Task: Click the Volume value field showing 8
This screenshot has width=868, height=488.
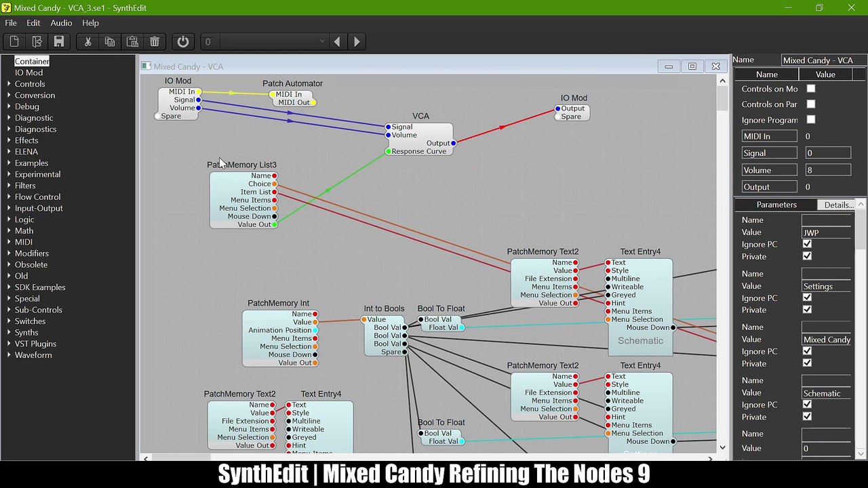Action: 827,170
